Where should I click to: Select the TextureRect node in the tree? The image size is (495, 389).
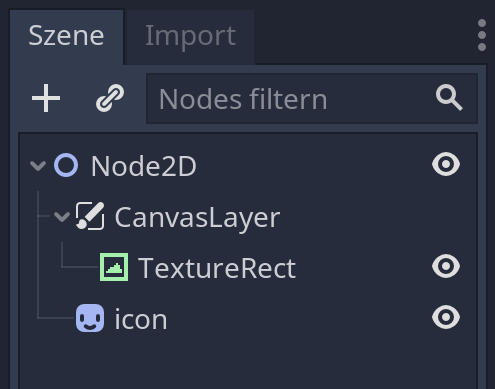click(x=217, y=268)
